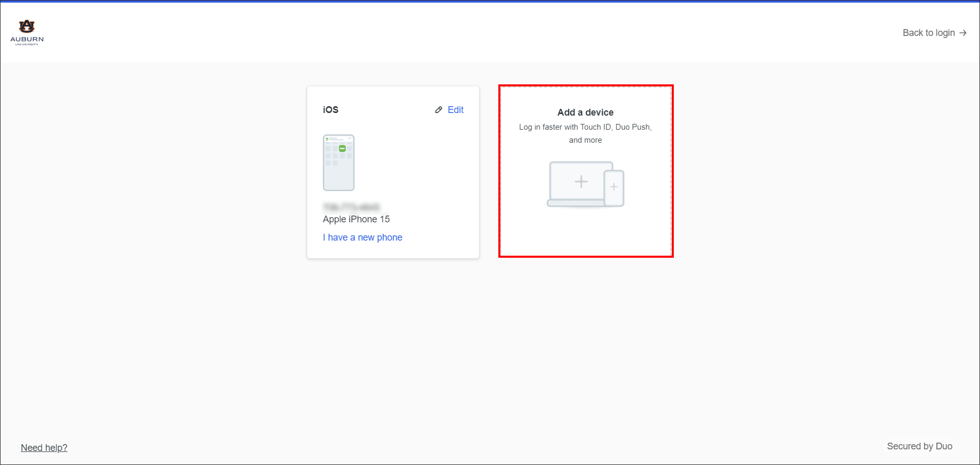
Task: Select I have a new phone
Action: coord(362,237)
